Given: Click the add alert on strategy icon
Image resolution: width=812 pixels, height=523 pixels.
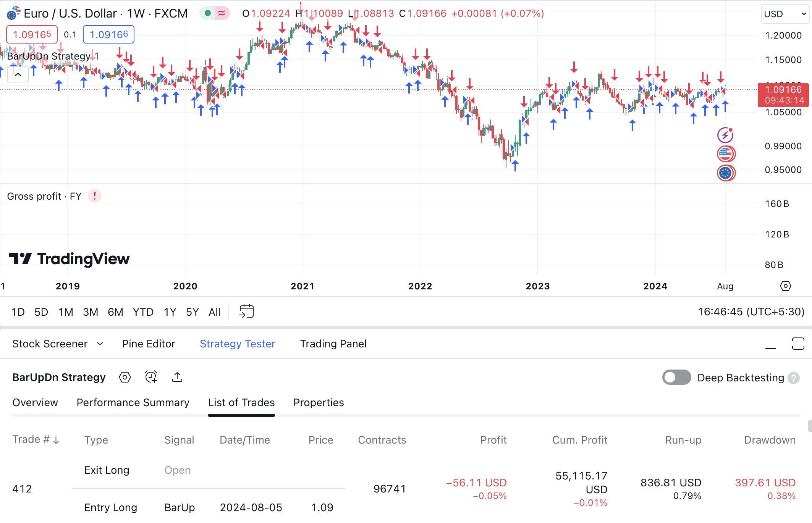Looking at the screenshot, I should pyautogui.click(x=151, y=377).
